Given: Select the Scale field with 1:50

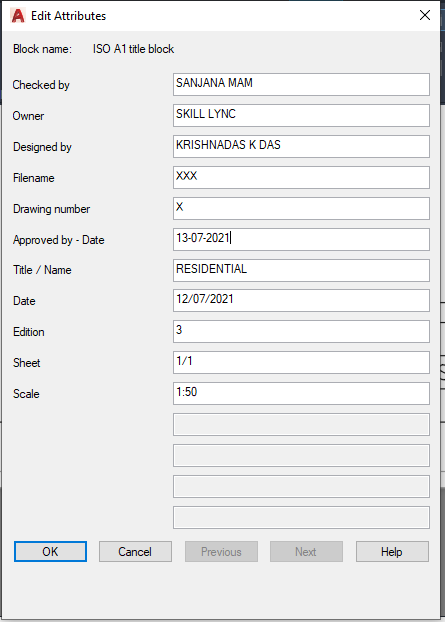Looking at the screenshot, I should [x=301, y=393].
